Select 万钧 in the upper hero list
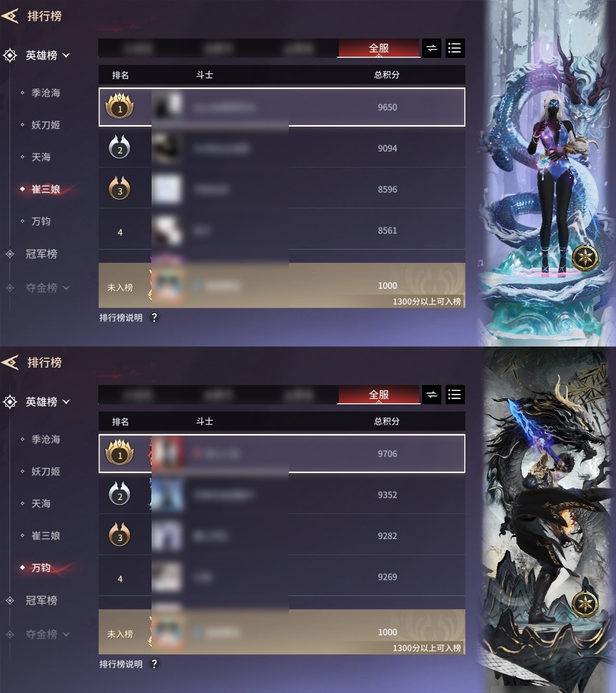The image size is (616, 693). pos(41,221)
